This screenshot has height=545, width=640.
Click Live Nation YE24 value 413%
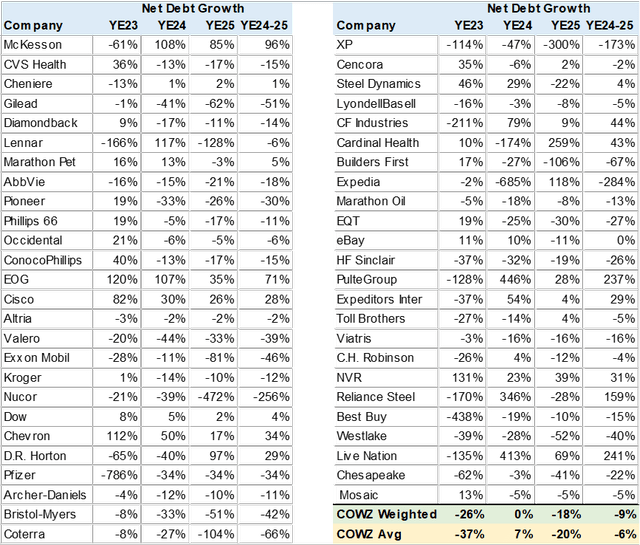click(516, 456)
